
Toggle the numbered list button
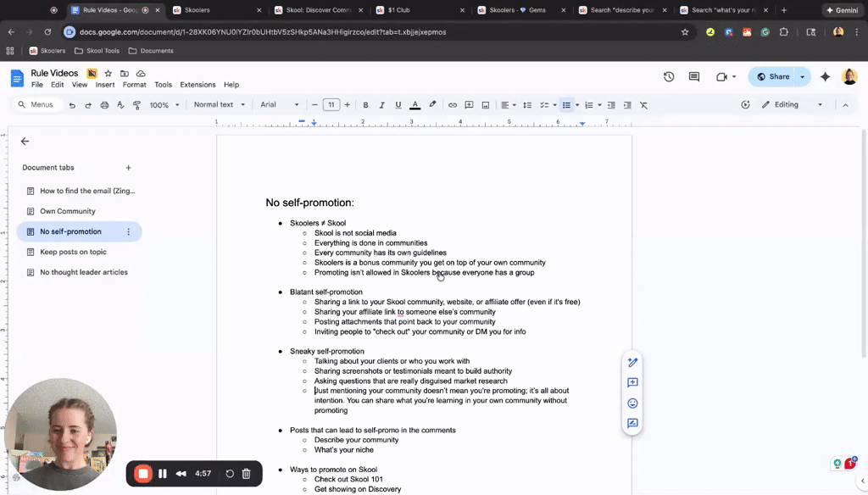(589, 104)
